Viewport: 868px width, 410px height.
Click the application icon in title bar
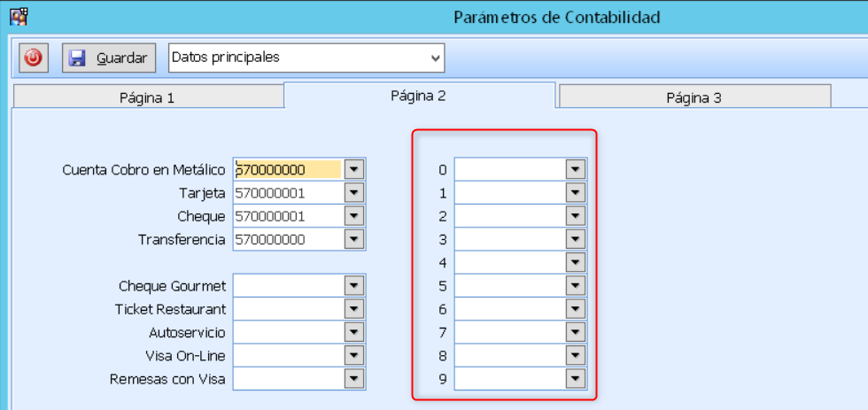click(x=18, y=17)
